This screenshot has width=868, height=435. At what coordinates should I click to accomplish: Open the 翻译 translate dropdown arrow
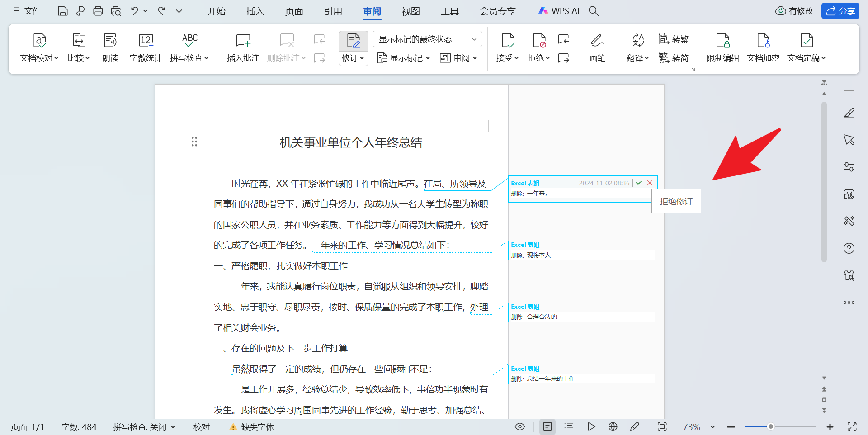point(646,58)
